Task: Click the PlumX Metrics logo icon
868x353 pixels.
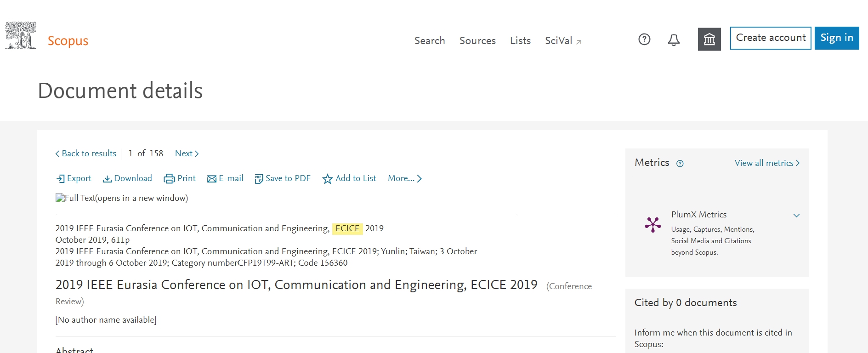Action: pyautogui.click(x=652, y=225)
